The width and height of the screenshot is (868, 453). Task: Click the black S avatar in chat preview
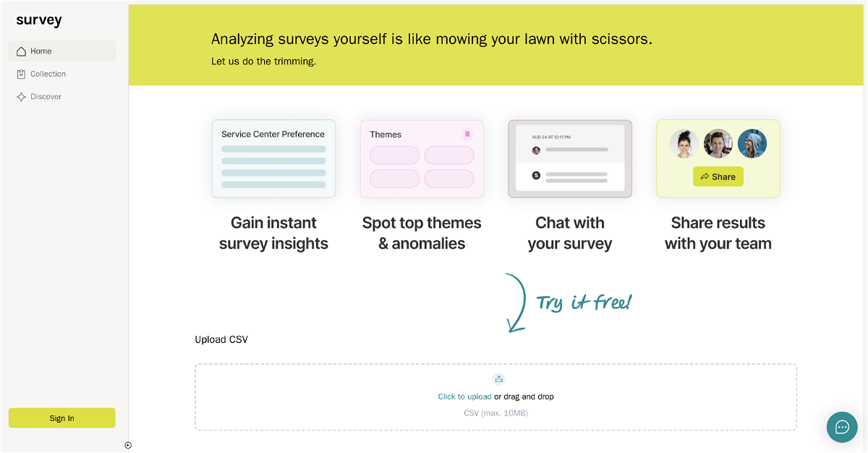536,175
